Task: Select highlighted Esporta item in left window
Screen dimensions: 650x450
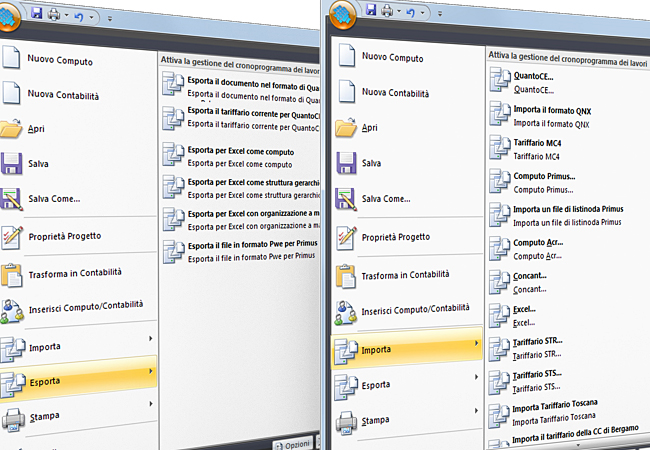Action: tap(78, 379)
